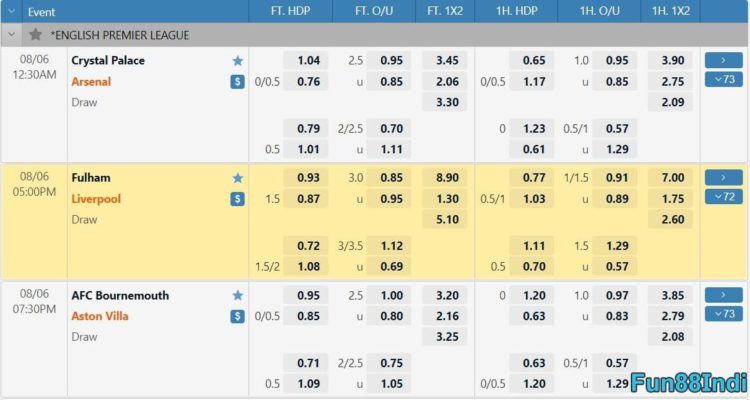
Task: Collapse all events using header chevron
Action: (x=11, y=11)
